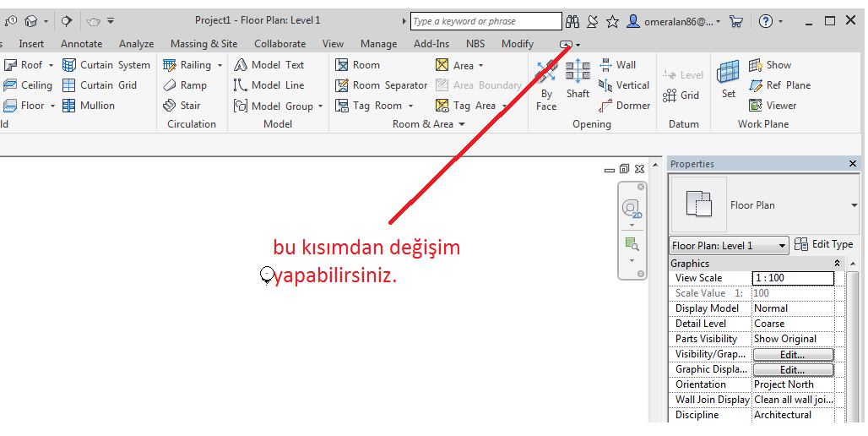The height and width of the screenshot is (436, 868).
Task: Click the binoculars search icon
Action: tap(572, 22)
